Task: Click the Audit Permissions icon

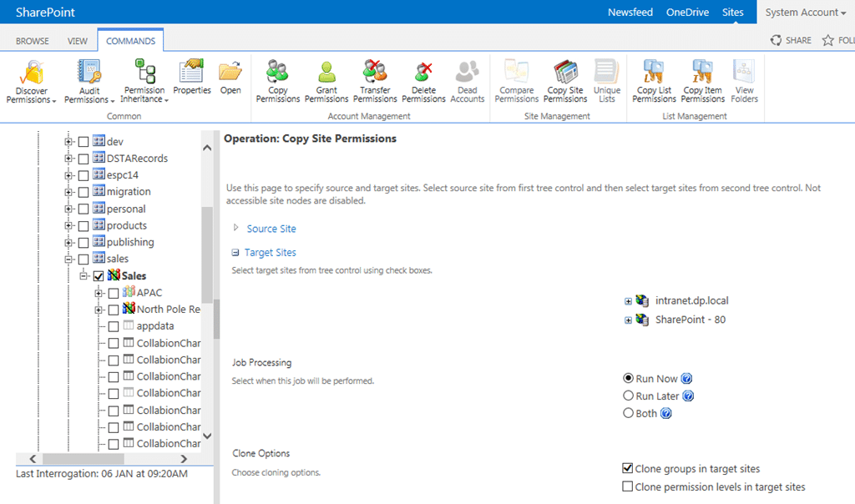Action: coord(89,73)
